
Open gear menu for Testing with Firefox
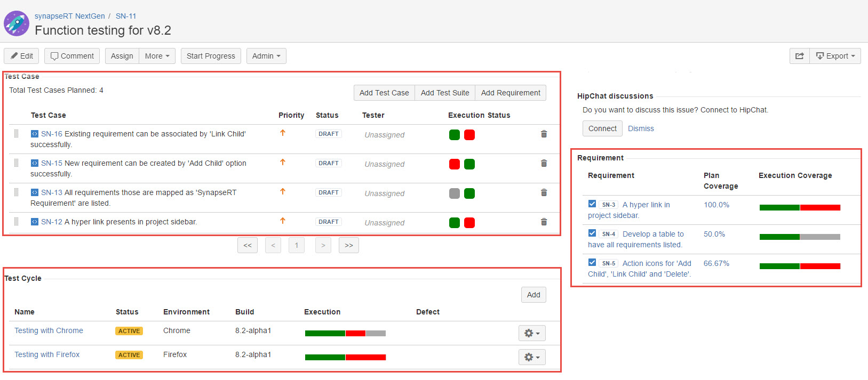tap(532, 357)
